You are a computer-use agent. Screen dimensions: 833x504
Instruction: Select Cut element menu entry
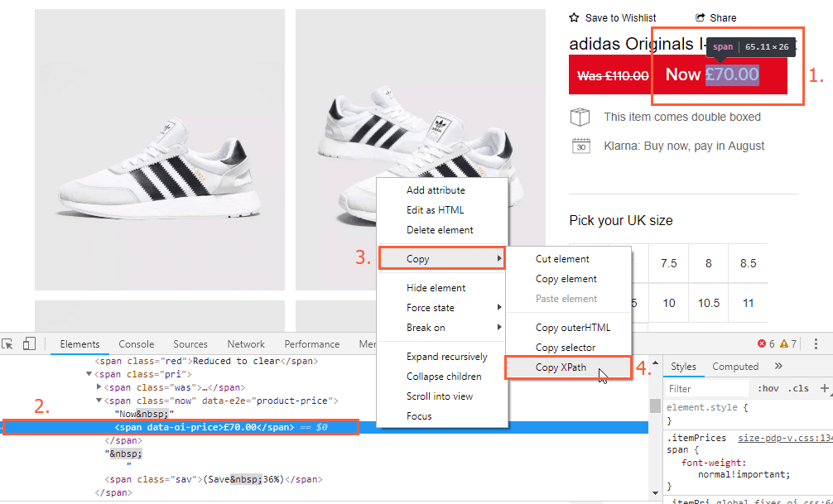click(568, 259)
